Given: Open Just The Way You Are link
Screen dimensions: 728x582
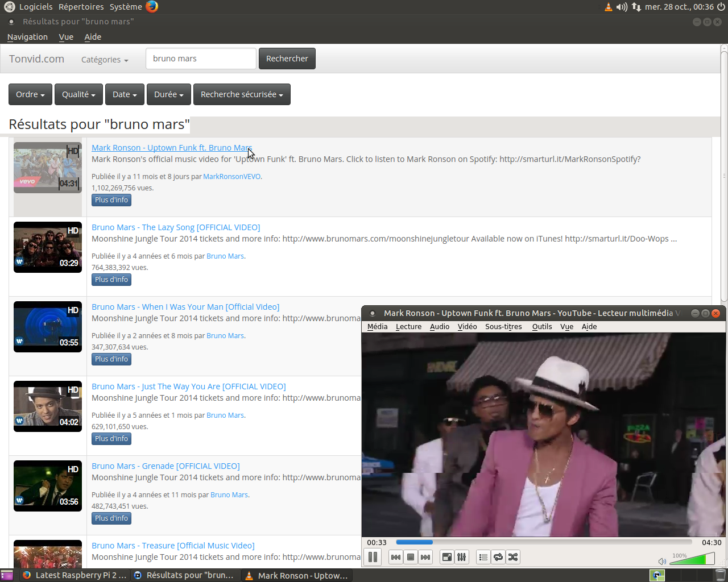Looking at the screenshot, I should (x=189, y=386).
